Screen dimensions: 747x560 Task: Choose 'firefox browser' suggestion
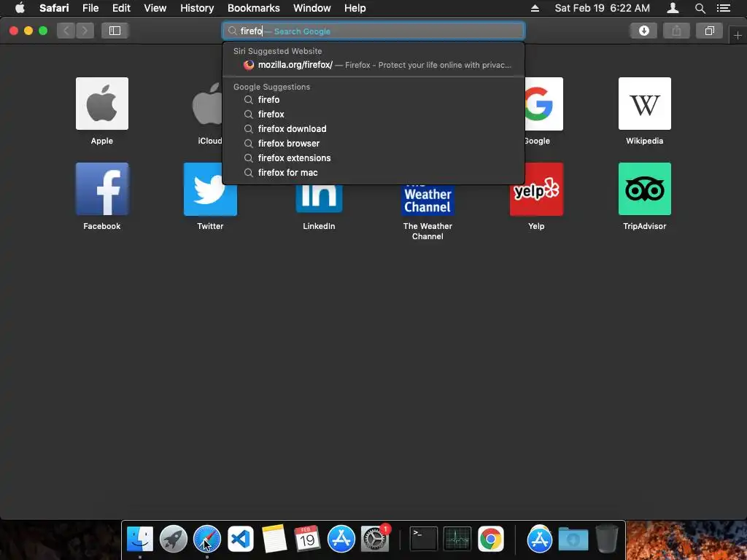tap(373, 144)
